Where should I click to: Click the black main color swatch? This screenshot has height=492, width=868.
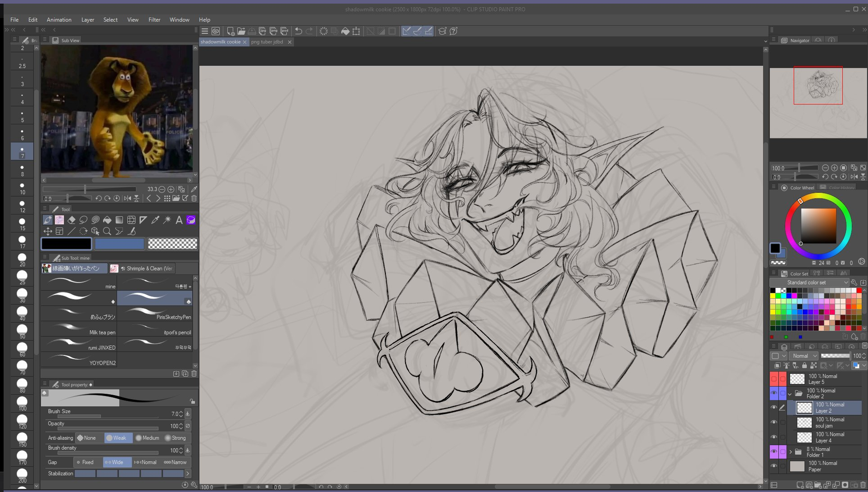[x=67, y=244]
